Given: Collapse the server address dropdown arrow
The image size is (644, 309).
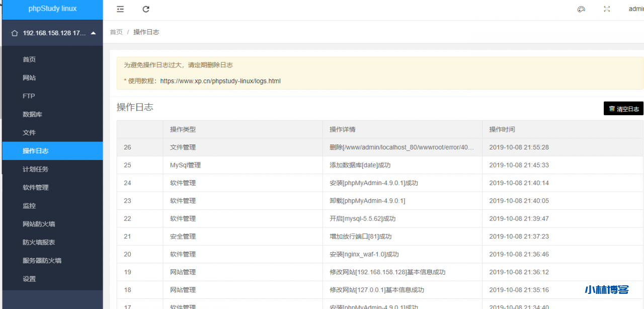Looking at the screenshot, I should point(92,32).
